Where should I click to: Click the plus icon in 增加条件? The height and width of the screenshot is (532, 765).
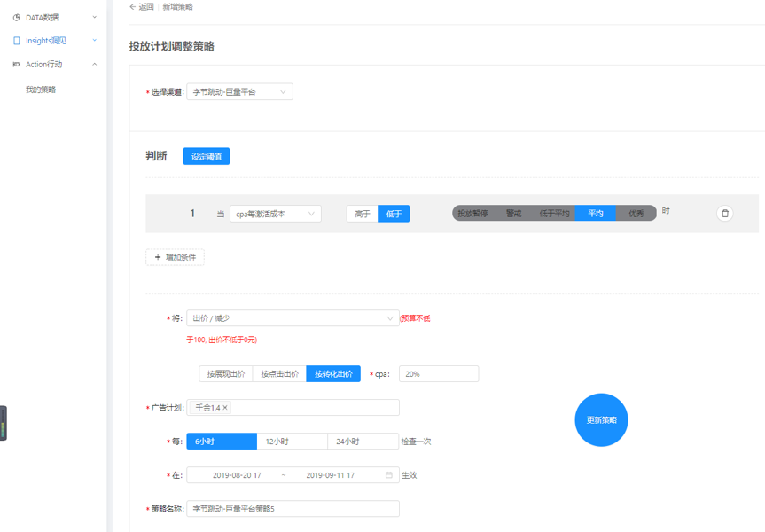click(x=158, y=257)
